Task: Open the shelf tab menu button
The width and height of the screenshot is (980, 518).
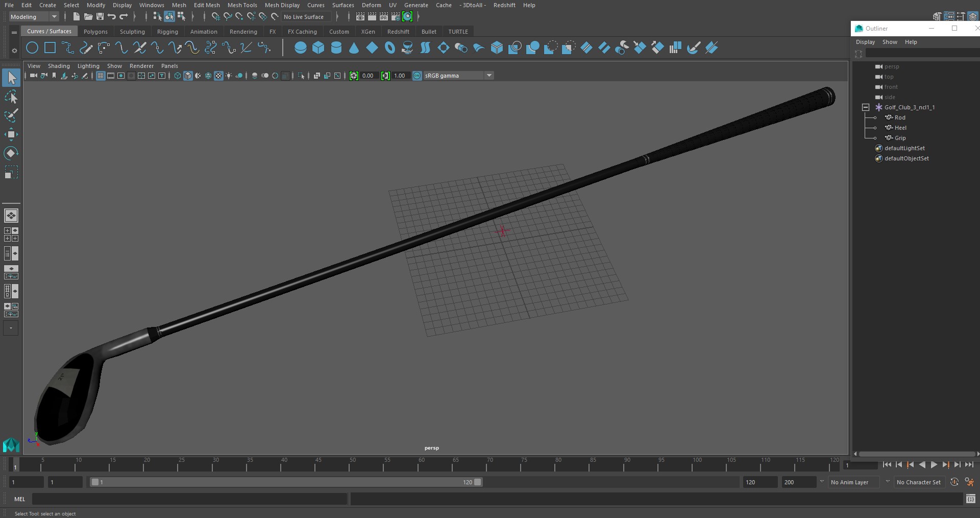Action: point(14,32)
